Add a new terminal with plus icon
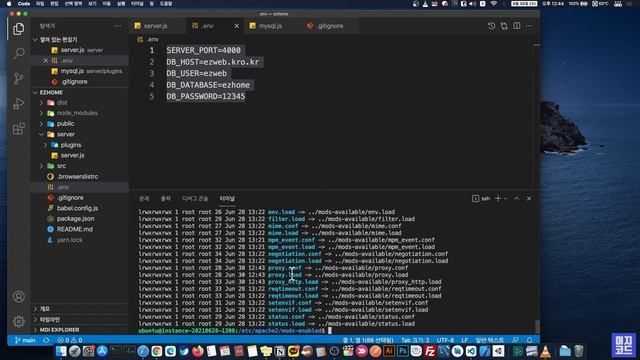The width and height of the screenshot is (640, 360). [x=498, y=198]
